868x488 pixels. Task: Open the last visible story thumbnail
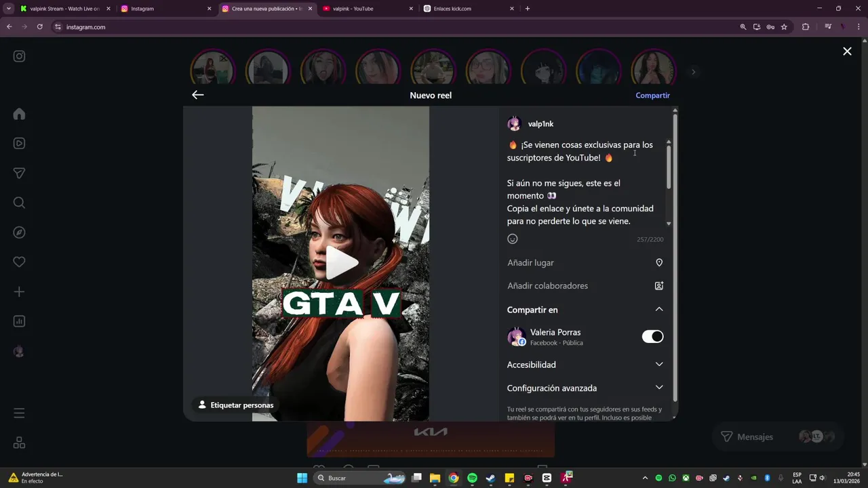tap(654, 69)
